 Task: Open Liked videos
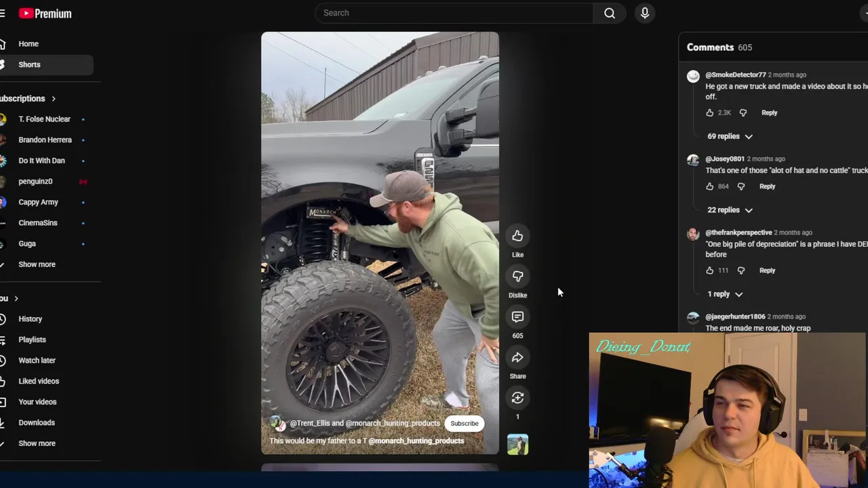[39, 381]
